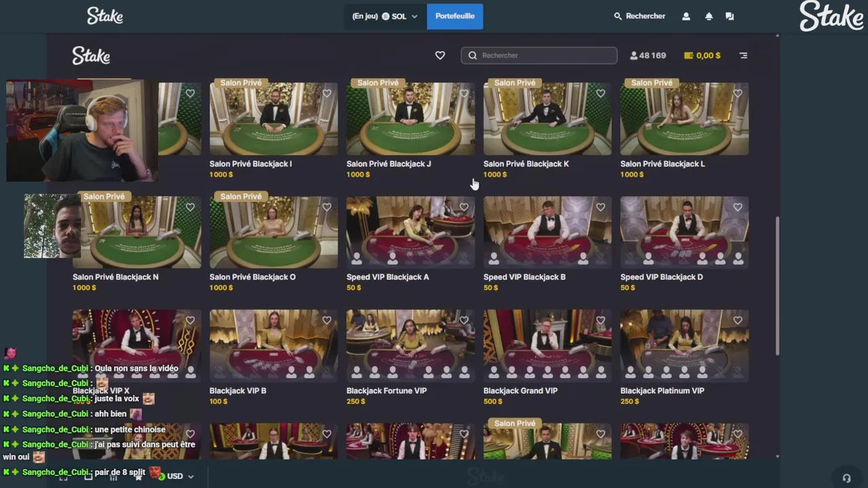
Task: Toggle heart on Blackjack VIP X
Action: (190, 321)
